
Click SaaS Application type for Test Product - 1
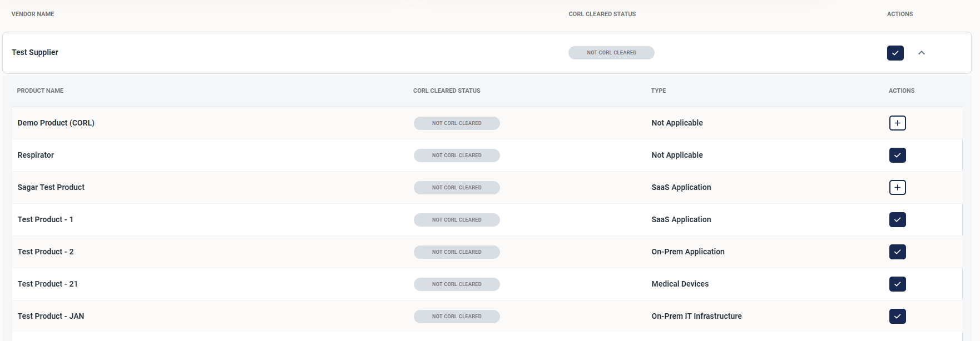[681, 219]
